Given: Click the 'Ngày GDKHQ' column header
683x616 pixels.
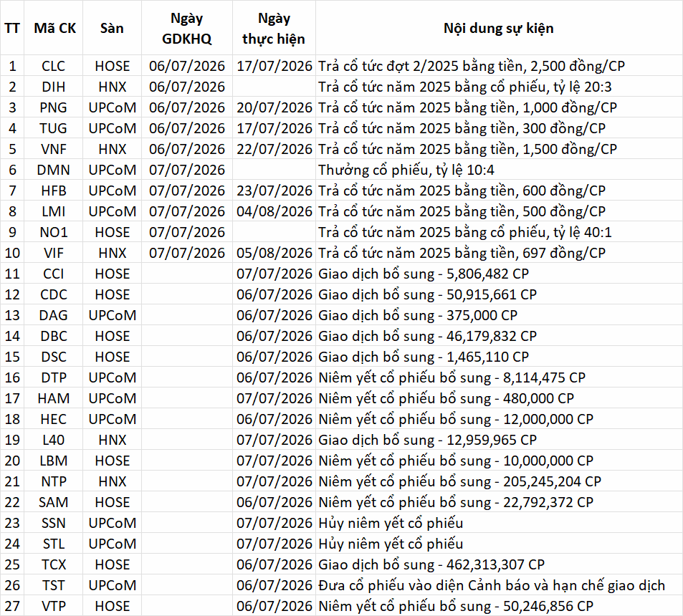Looking at the screenshot, I should (x=187, y=29).
